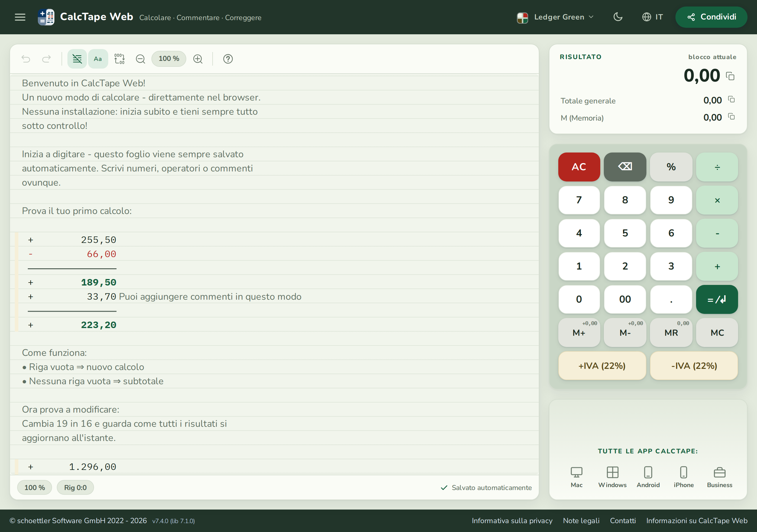Tap digit 4 on the keypad
This screenshot has height=532, width=757.
click(579, 233)
